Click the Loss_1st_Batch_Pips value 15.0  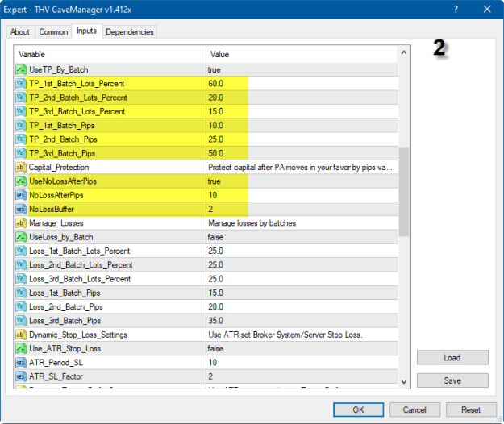point(215,293)
